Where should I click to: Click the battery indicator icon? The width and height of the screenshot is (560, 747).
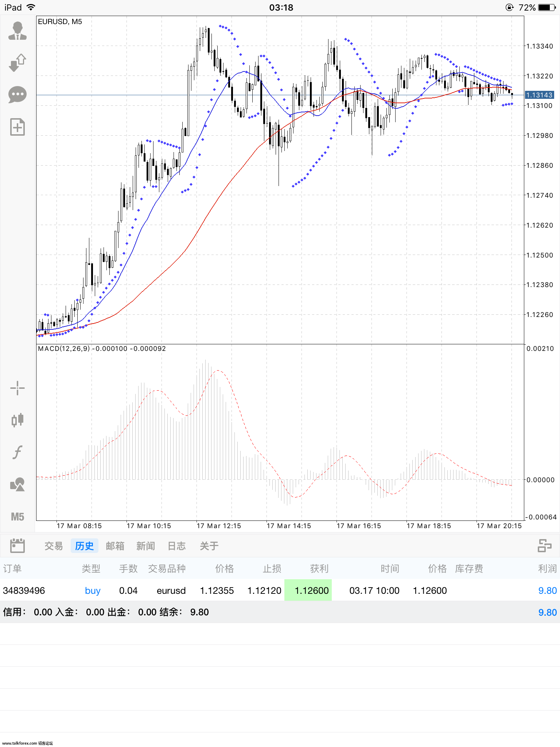(547, 7)
